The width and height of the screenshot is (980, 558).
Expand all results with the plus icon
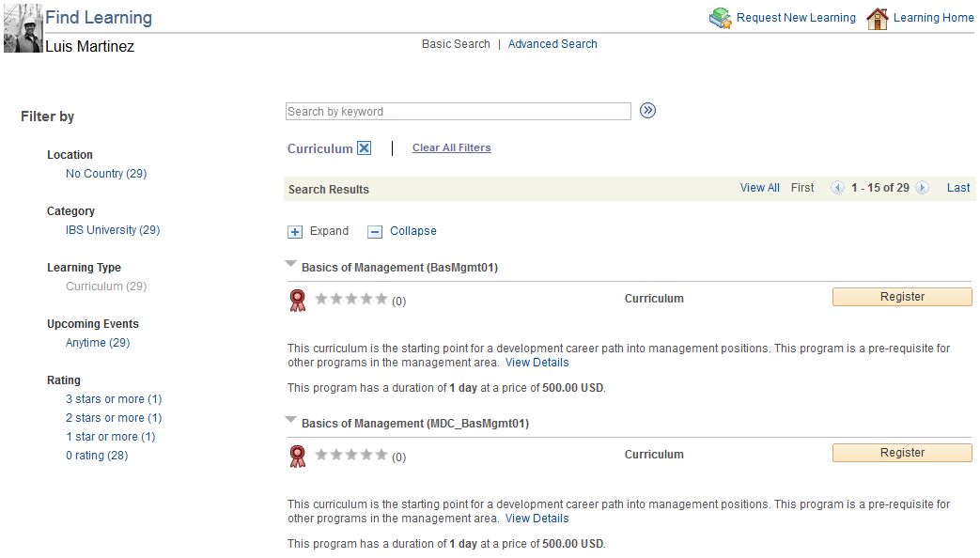tap(294, 230)
